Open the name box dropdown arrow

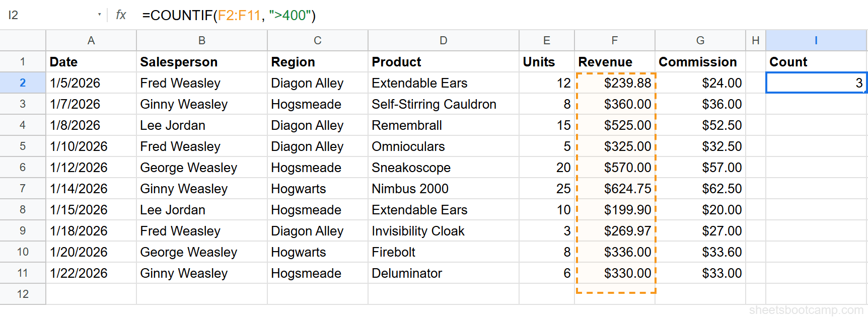[99, 15]
